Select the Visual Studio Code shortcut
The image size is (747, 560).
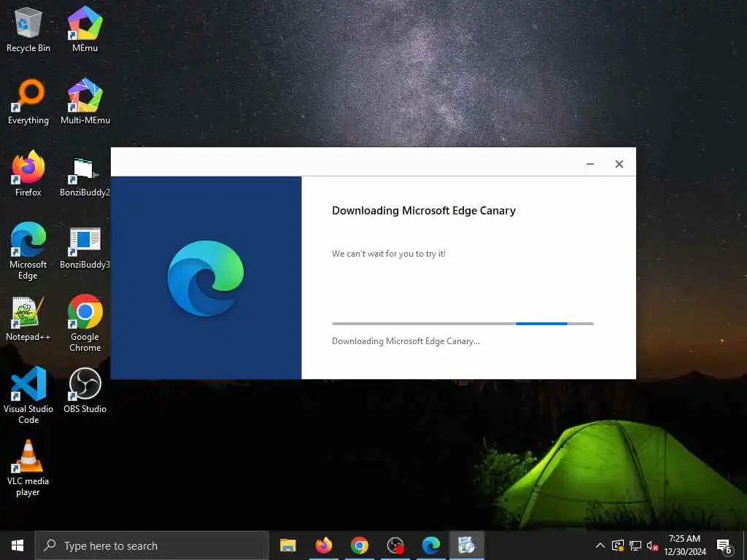point(28,395)
